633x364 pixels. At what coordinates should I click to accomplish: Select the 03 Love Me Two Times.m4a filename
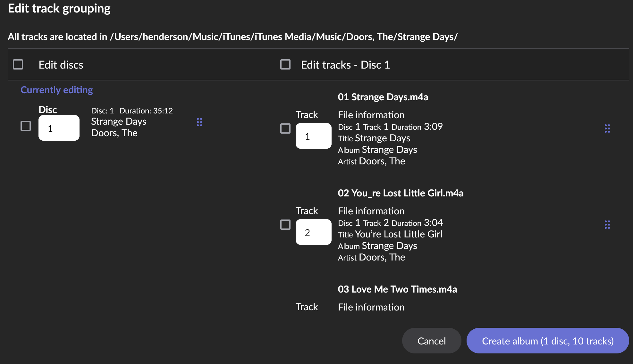click(x=397, y=289)
